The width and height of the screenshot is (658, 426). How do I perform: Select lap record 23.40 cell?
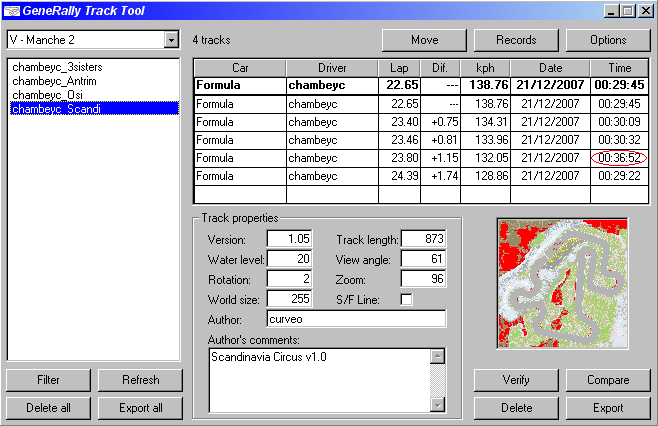(x=400, y=122)
